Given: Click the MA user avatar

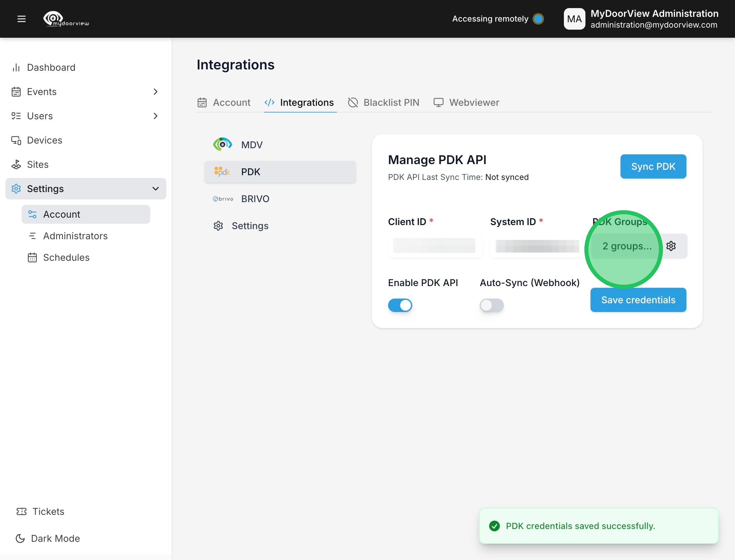Looking at the screenshot, I should pyautogui.click(x=574, y=19).
